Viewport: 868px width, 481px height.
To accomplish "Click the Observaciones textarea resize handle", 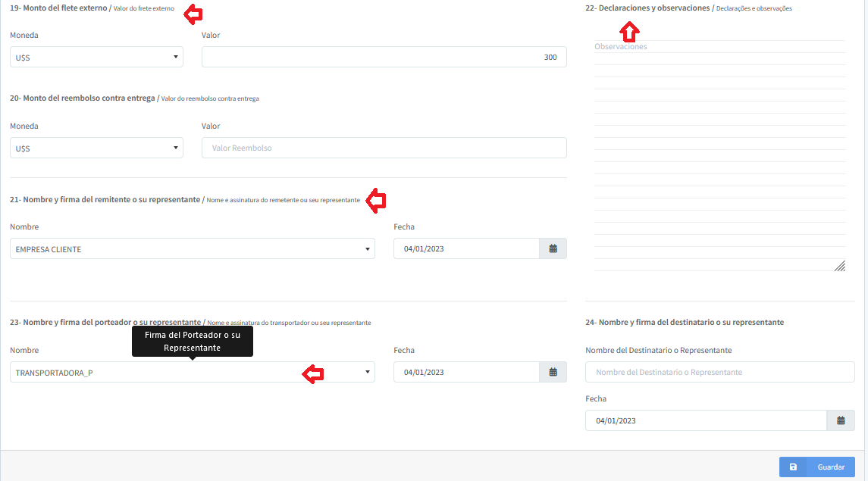I will click(x=839, y=266).
